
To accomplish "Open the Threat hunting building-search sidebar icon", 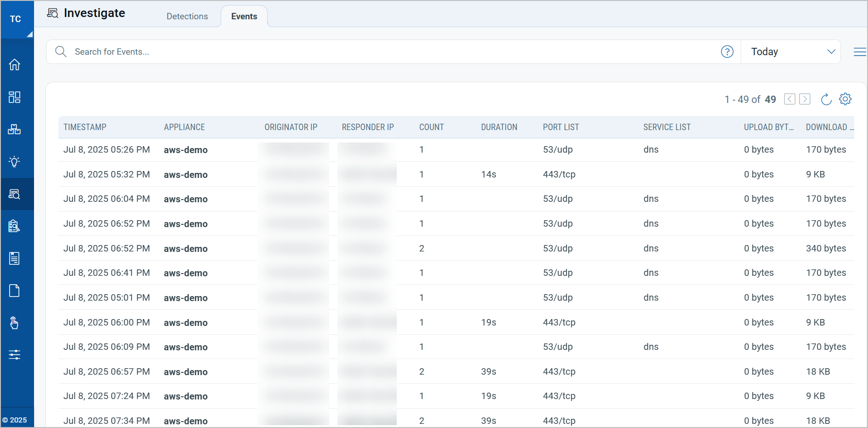I will [15, 226].
